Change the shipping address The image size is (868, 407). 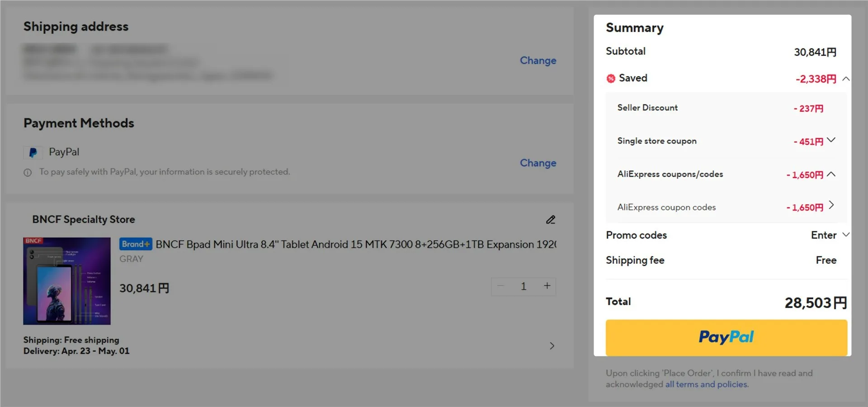(x=538, y=61)
